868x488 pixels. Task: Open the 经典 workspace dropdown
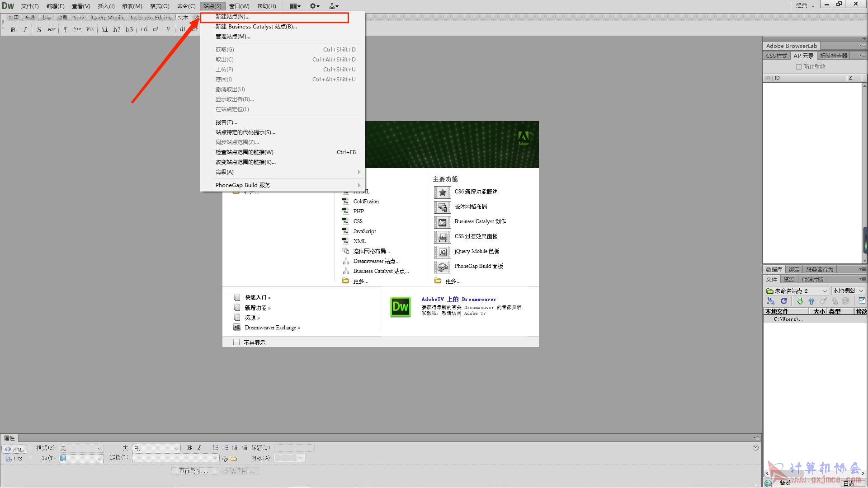point(805,5)
